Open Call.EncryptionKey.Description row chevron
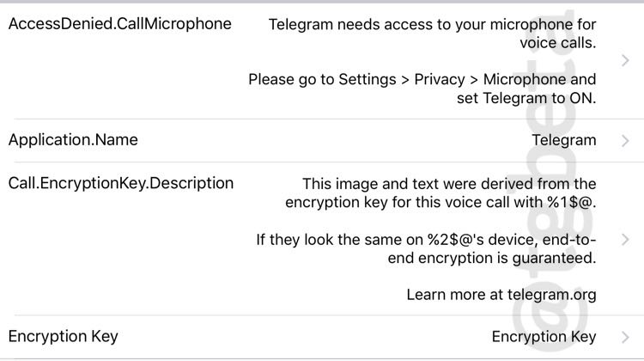 click(x=625, y=239)
